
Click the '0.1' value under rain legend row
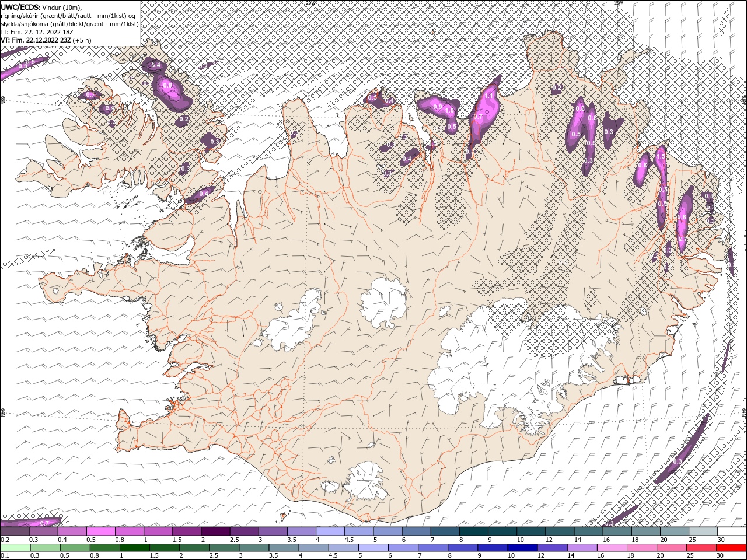click(4, 556)
